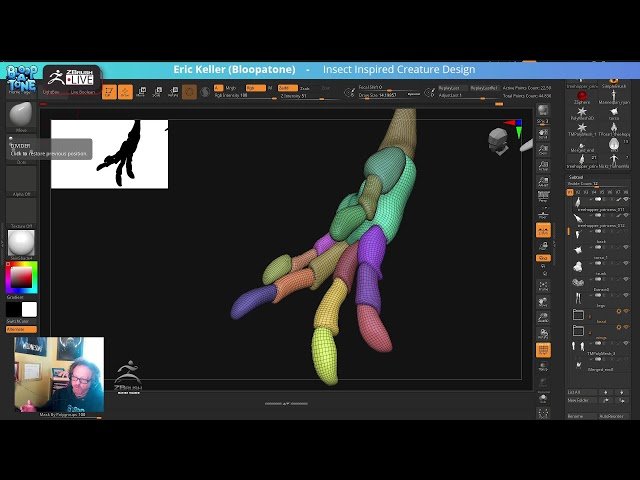The width and height of the screenshot is (640, 480).
Task: Click the New Folder button
Action: (x=576, y=401)
